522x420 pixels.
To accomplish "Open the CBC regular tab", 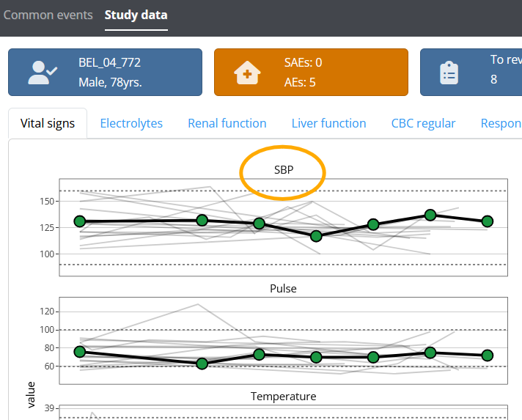I will 423,123.
